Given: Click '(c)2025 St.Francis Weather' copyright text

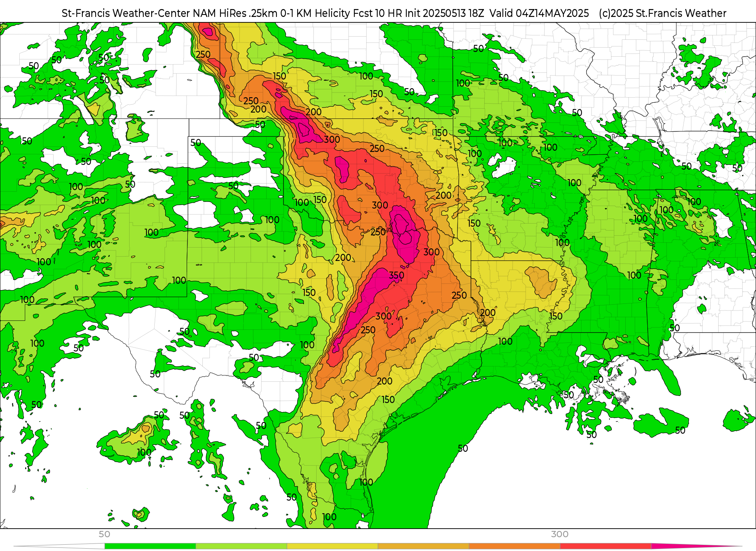Looking at the screenshot, I should pyautogui.click(x=662, y=13).
